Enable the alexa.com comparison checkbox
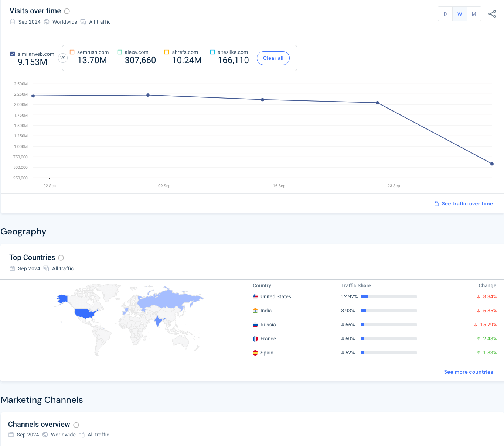The width and height of the screenshot is (504, 446). 120,52
